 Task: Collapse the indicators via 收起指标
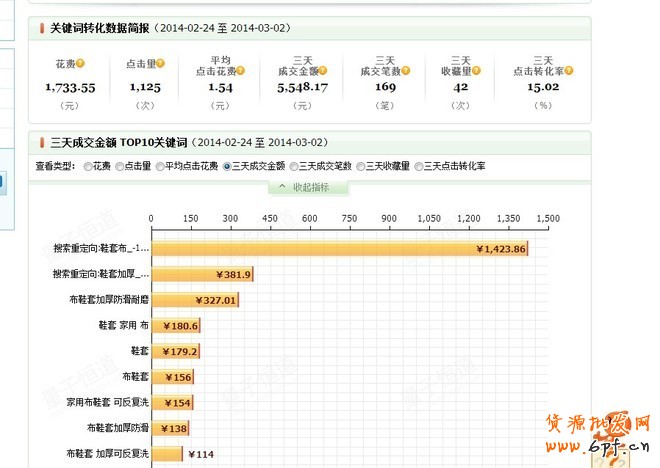[x=314, y=187]
